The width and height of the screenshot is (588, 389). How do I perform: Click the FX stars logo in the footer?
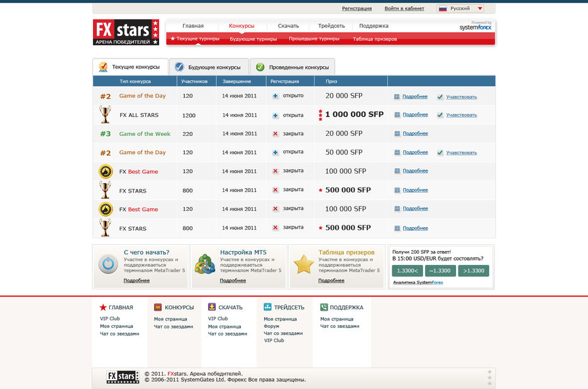[123, 376]
